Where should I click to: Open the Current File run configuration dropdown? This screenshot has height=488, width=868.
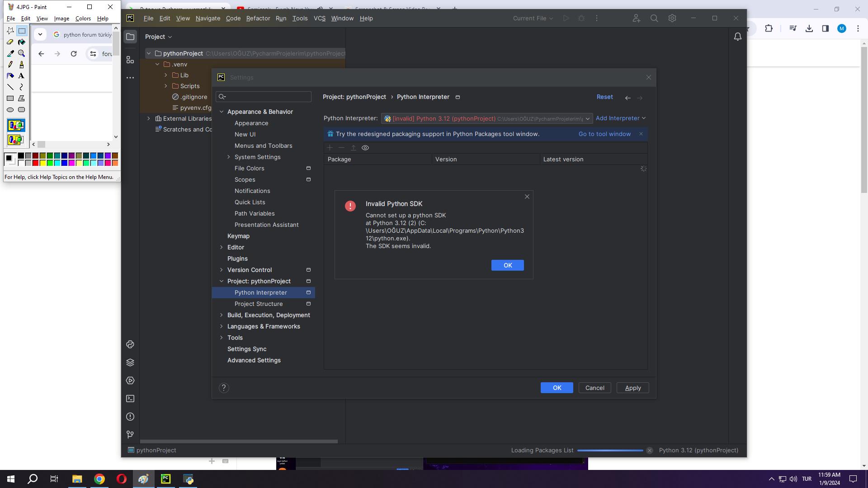pyautogui.click(x=533, y=18)
